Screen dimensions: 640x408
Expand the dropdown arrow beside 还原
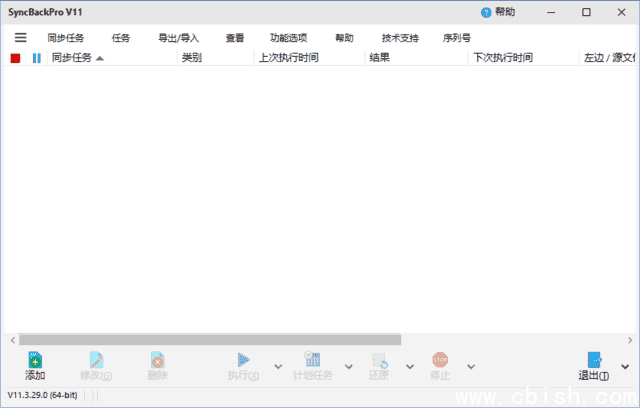[x=410, y=367]
